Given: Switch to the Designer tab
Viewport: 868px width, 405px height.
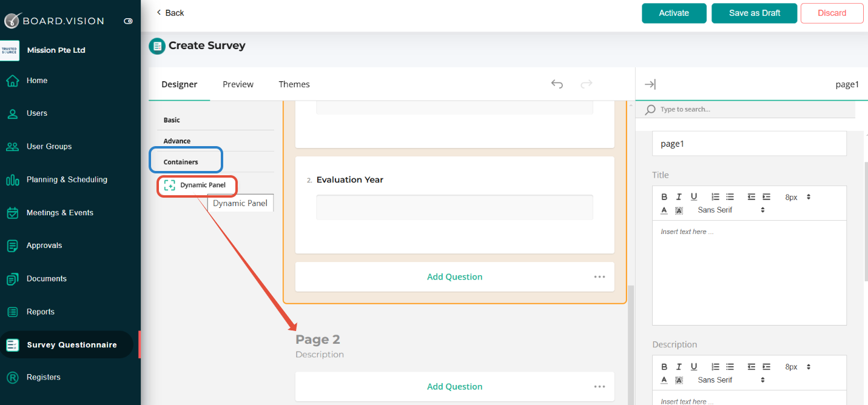Looking at the screenshot, I should [x=180, y=84].
